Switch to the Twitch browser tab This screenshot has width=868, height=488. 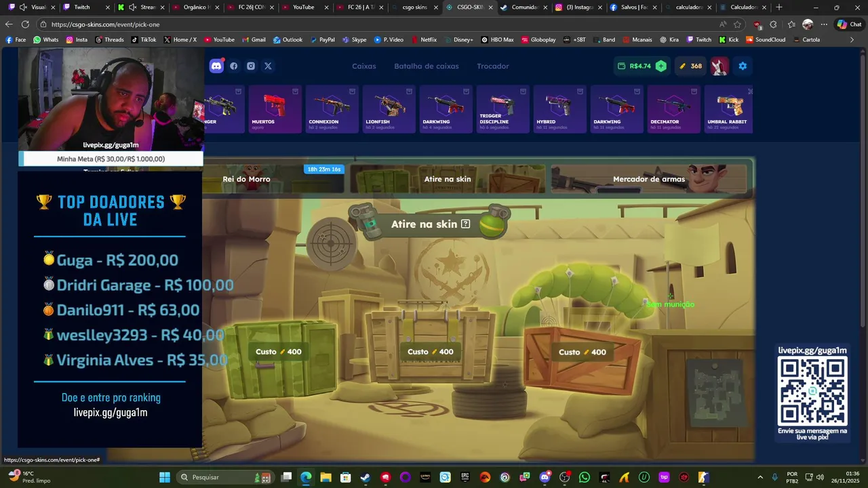coord(82,7)
